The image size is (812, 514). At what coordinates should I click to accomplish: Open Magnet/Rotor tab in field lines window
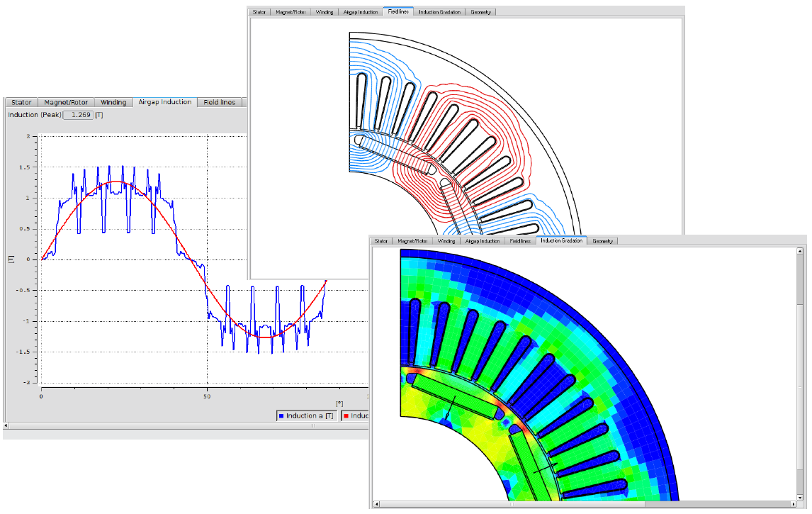(291, 12)
